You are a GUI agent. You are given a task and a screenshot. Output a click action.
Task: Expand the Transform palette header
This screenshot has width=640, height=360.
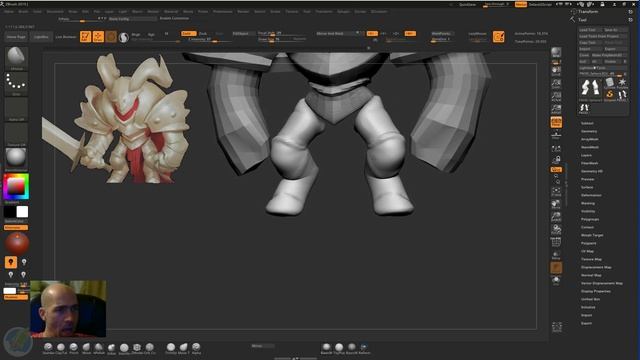pos(588,11)
